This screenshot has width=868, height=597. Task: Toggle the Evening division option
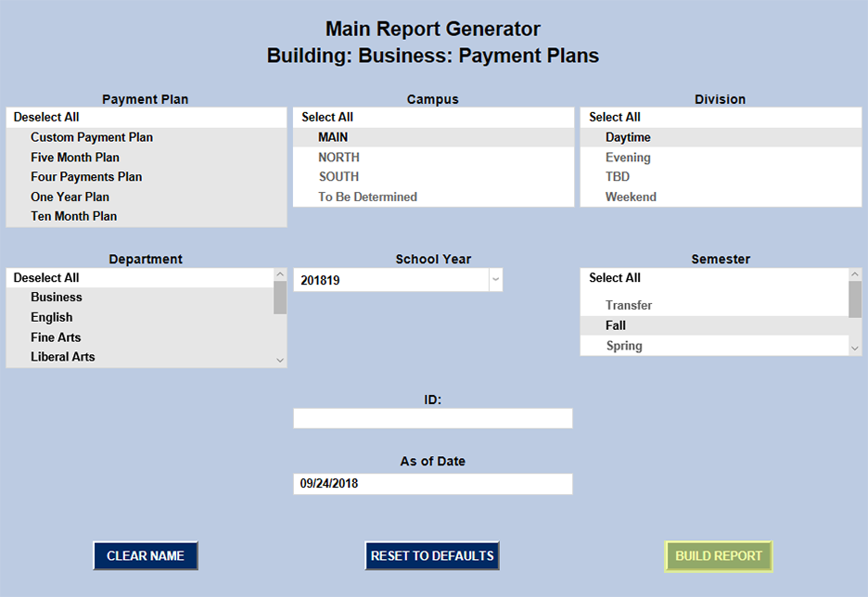pyautogui.click(x=628, y=158)
